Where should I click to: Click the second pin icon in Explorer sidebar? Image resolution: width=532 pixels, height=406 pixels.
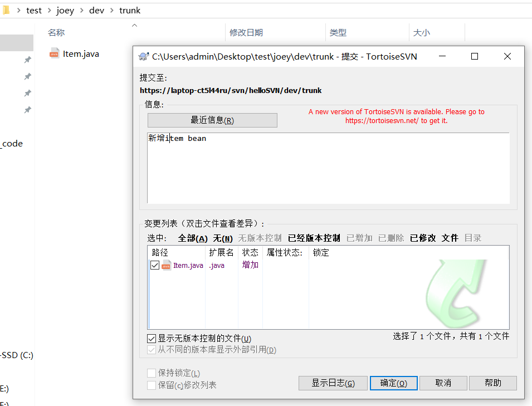tap(27, 77)
